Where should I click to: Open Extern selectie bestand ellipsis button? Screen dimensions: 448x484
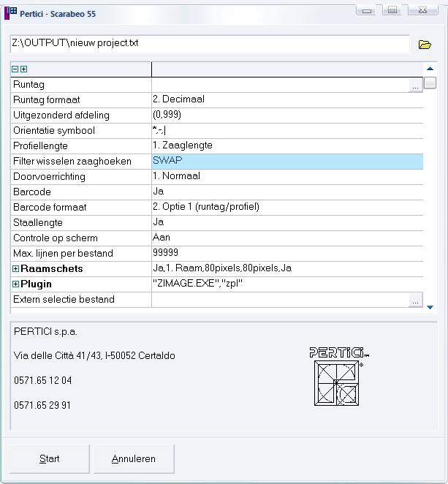[x=415, y=300]
